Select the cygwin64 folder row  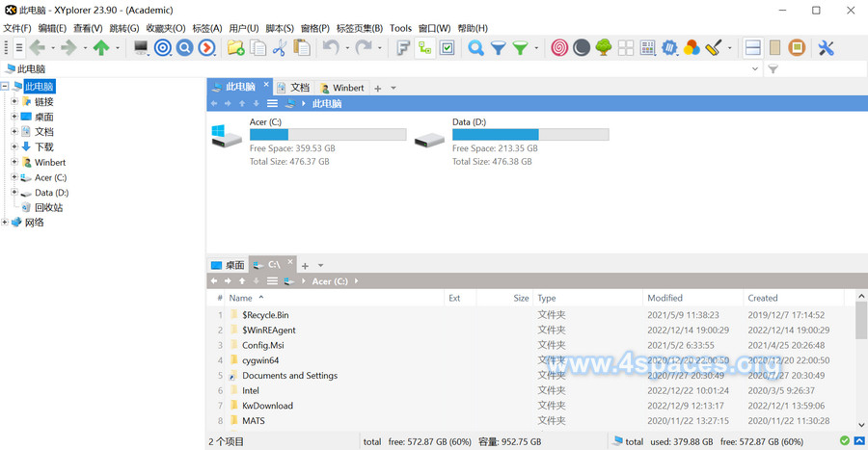[x=260, y=360]
